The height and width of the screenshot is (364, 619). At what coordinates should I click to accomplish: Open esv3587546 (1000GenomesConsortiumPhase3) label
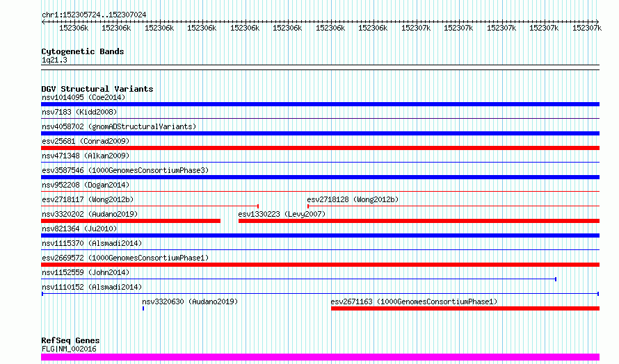tap(125, 170)
